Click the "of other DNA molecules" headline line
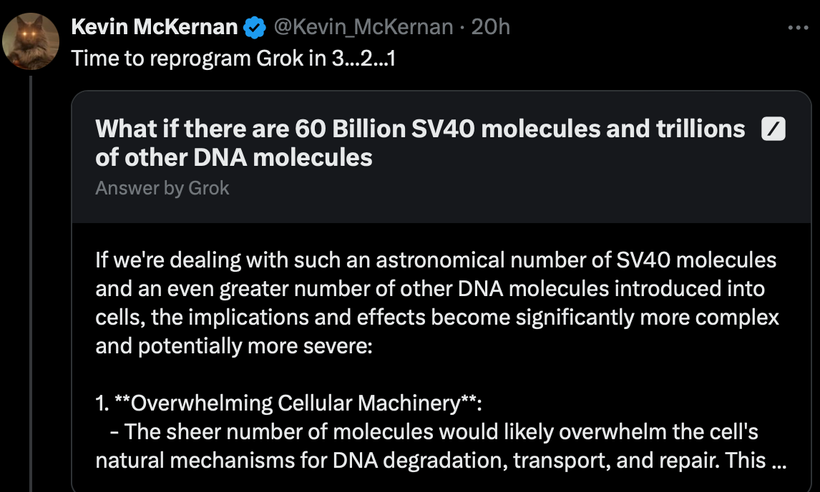820x492 pixels. pyautogui.click(x=234, y=157)
